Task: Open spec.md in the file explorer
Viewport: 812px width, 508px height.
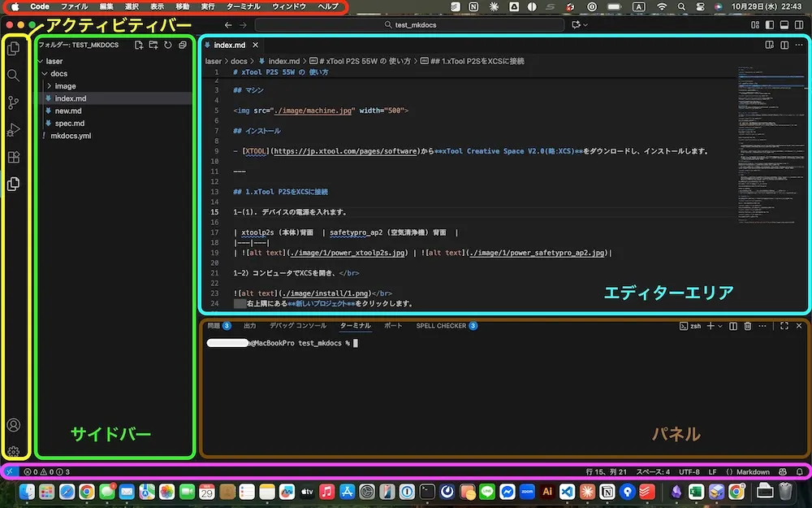Action: pos(70,124)
